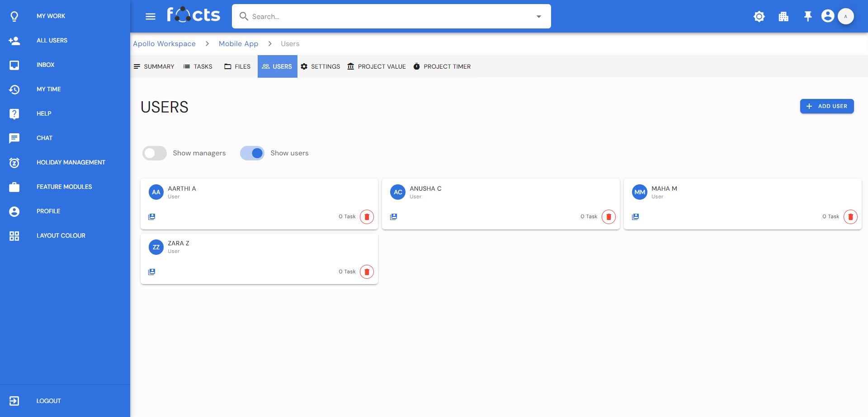Delete user Aarthi A with trash icon

click(367, 217)
